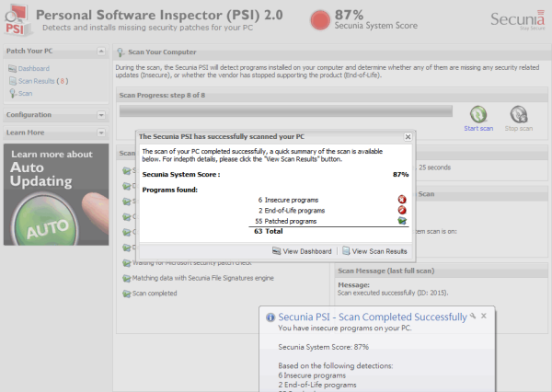Open the Dashboard link in sidebar

(34, 68)
